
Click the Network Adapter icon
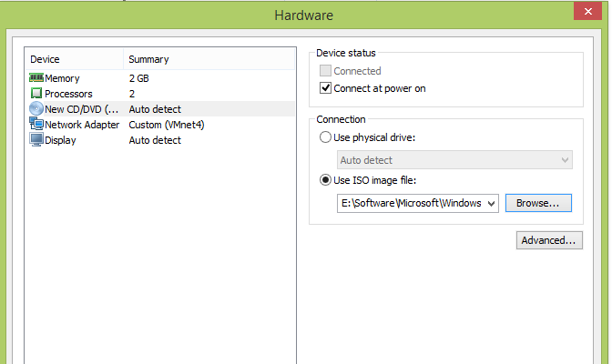click(36, 125)
